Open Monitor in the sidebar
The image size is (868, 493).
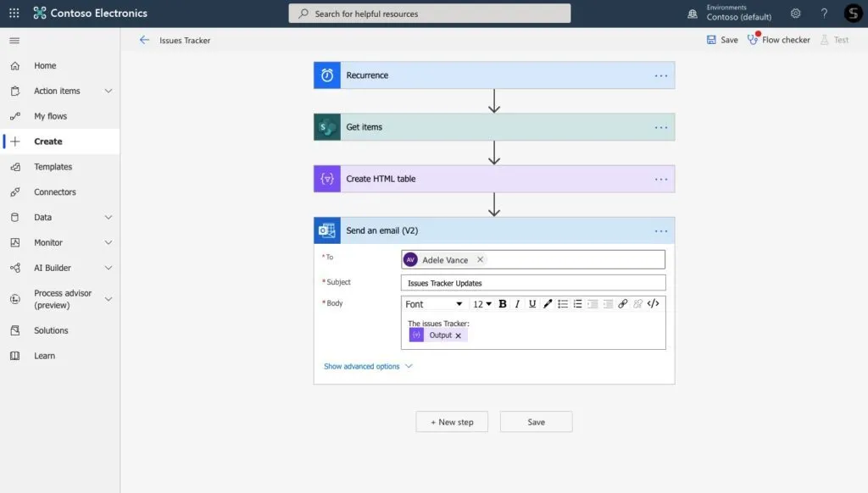[x=48, y=242]
